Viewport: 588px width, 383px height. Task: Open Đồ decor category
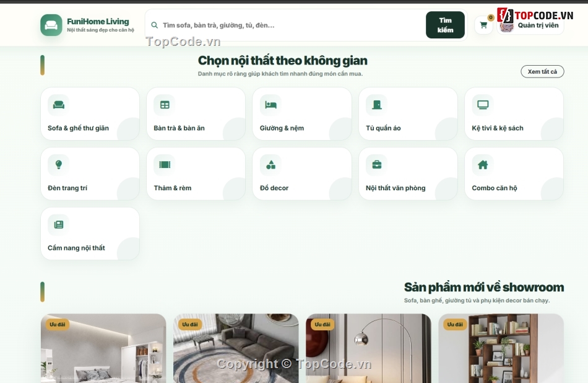click(302, 174)
